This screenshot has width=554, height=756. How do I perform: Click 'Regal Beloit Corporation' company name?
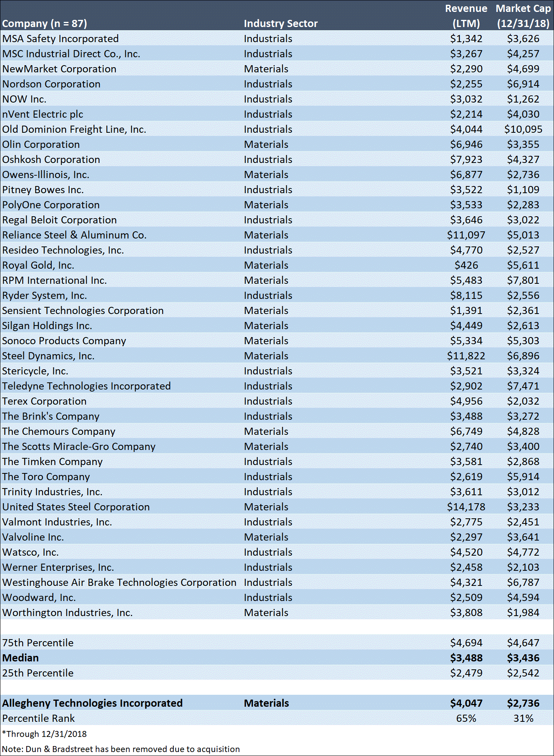coord(60,220)
